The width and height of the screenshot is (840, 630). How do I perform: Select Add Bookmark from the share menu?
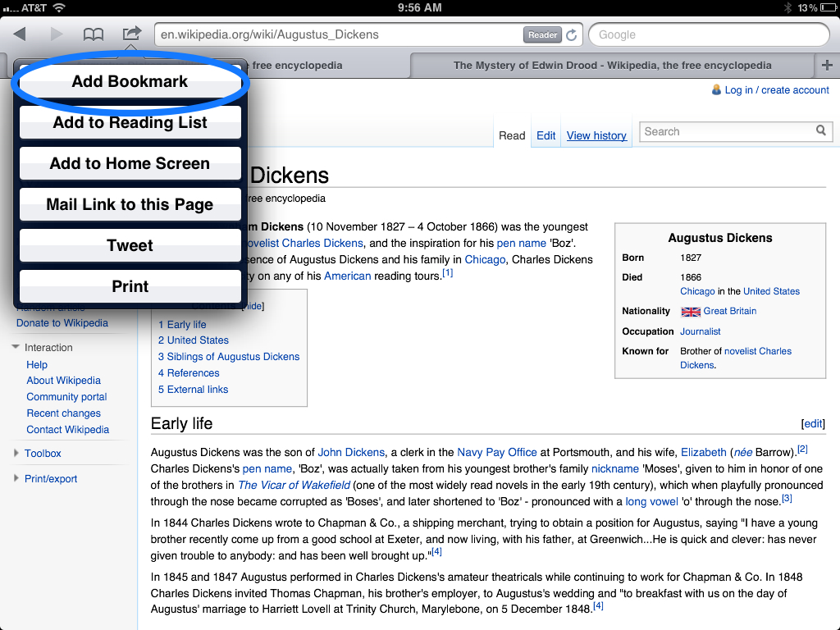pos(130,81)
